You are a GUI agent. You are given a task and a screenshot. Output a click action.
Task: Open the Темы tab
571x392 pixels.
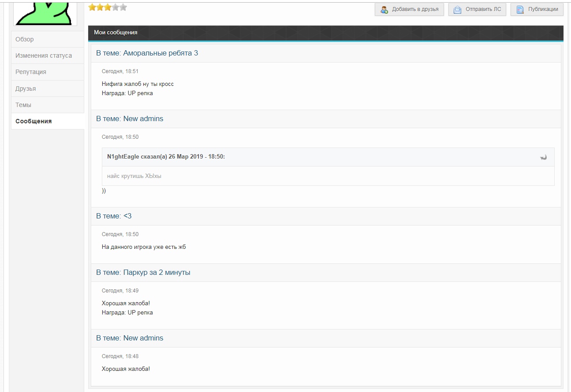pos(48,105)
